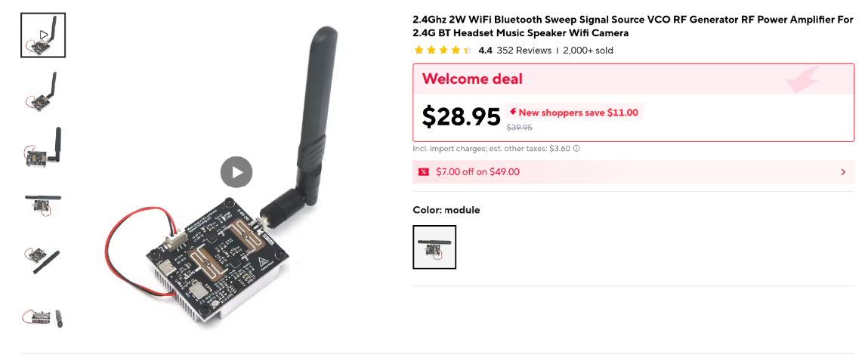Click the info icon beside import taxes
The height and width of the screenshot is (364, 868).
click(x=576, y=149)
